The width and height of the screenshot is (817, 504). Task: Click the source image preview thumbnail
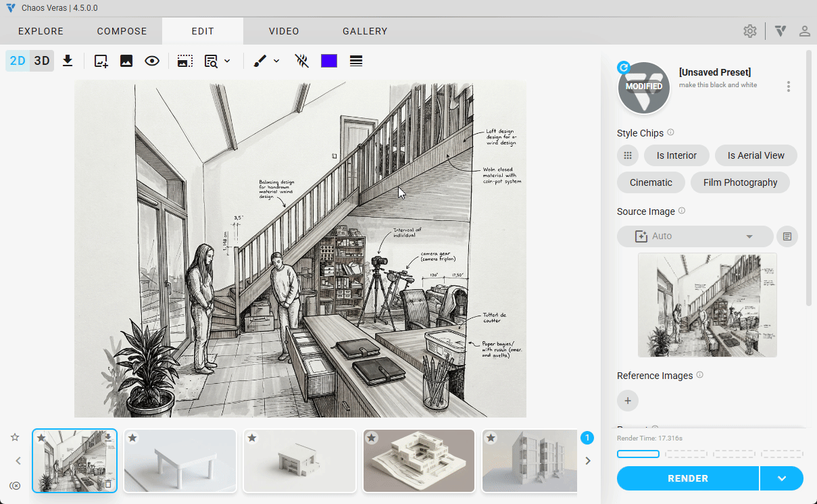pos(708,305)
